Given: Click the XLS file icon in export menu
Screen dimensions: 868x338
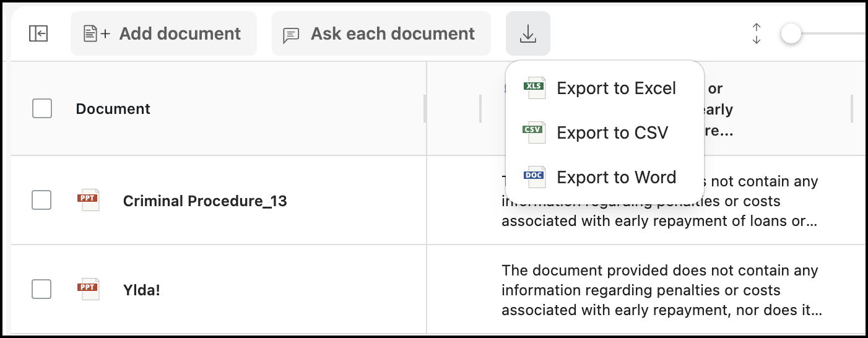Looking at the screenshot, I should [x=534, y=88].
